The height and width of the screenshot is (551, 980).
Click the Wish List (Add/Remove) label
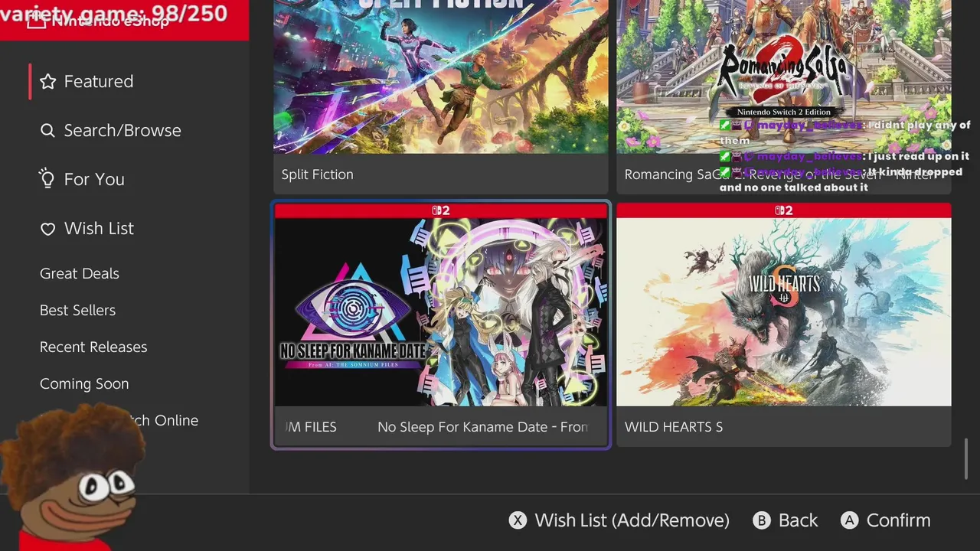point(632,520)
